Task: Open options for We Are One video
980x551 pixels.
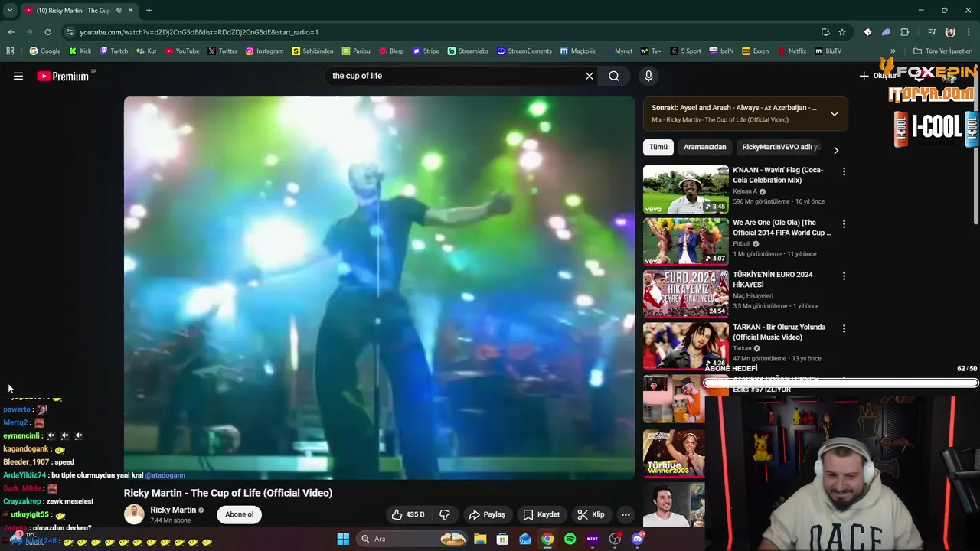Action: (844, 224)
